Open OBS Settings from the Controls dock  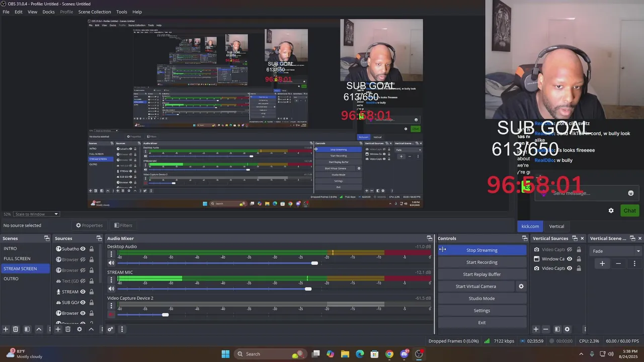click(482, 310)
